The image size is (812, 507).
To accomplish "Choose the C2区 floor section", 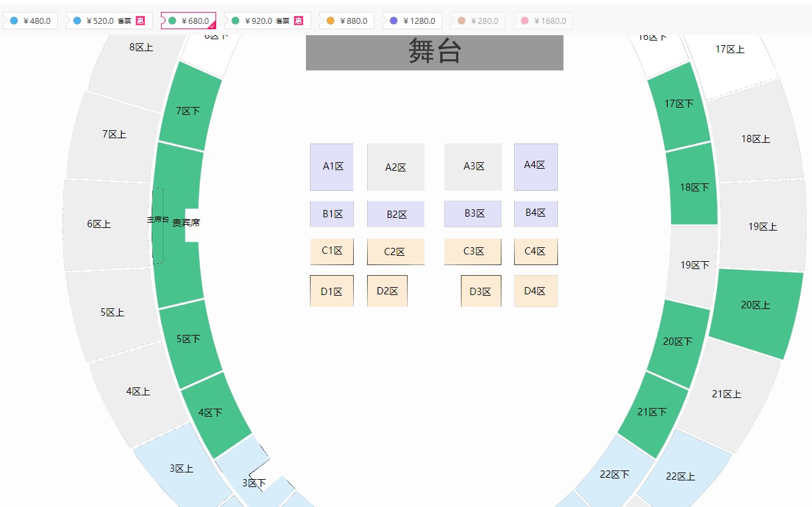I will click(396, 252).
